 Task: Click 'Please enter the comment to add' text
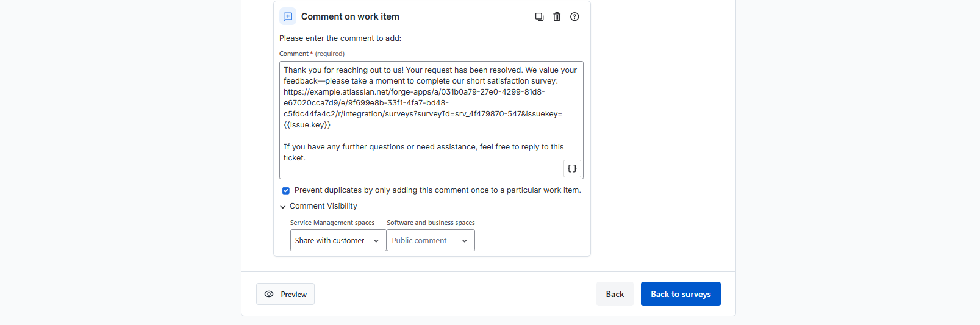click(x=340, y=38)
